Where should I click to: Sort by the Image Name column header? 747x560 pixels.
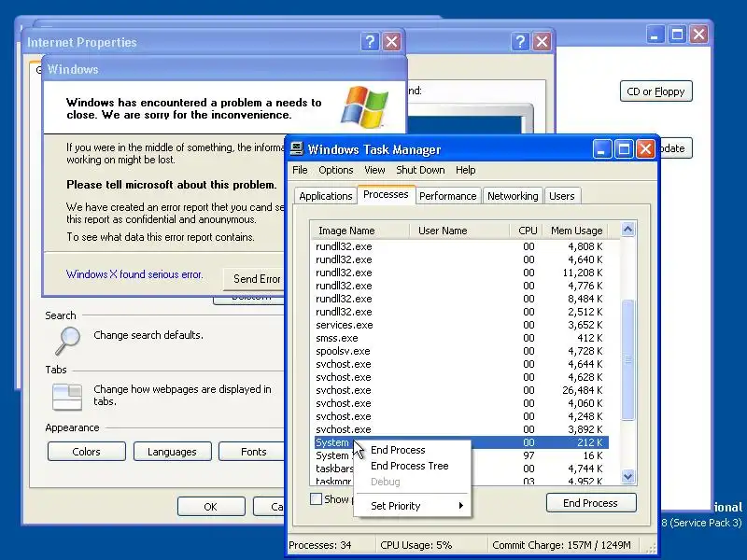coord(359,231)
